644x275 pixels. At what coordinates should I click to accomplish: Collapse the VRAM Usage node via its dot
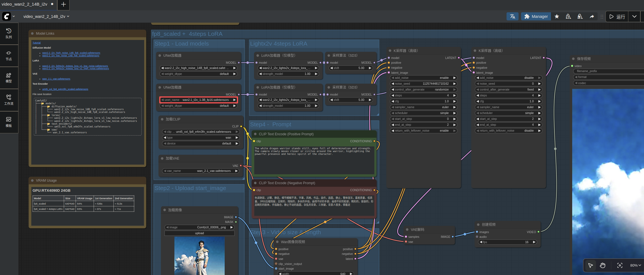pyautogui.click(x=32, y=181)
